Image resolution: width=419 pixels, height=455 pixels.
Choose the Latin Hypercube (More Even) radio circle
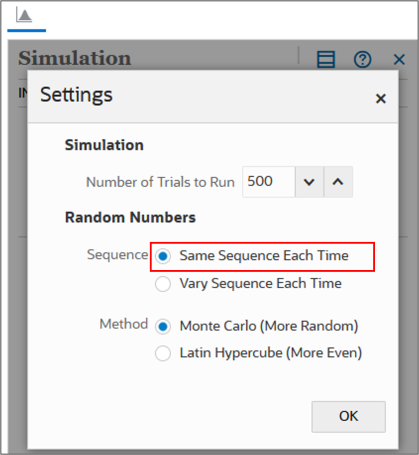163,353
